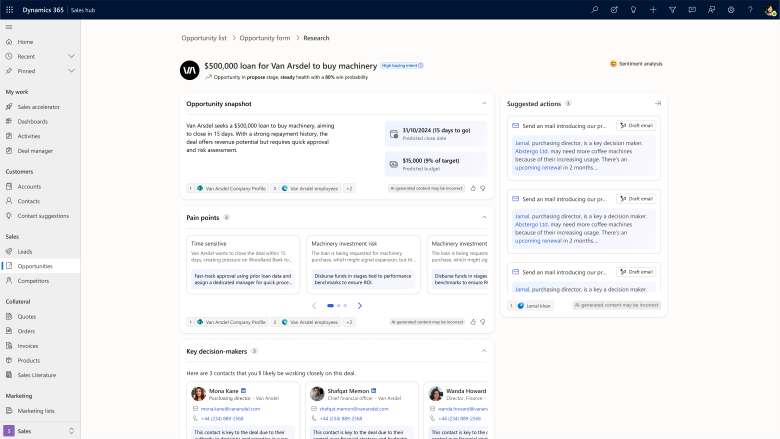Click the High buying intent badge
Image resolution: width=780 pixels, height=439 pixels.
pos(402,66)
